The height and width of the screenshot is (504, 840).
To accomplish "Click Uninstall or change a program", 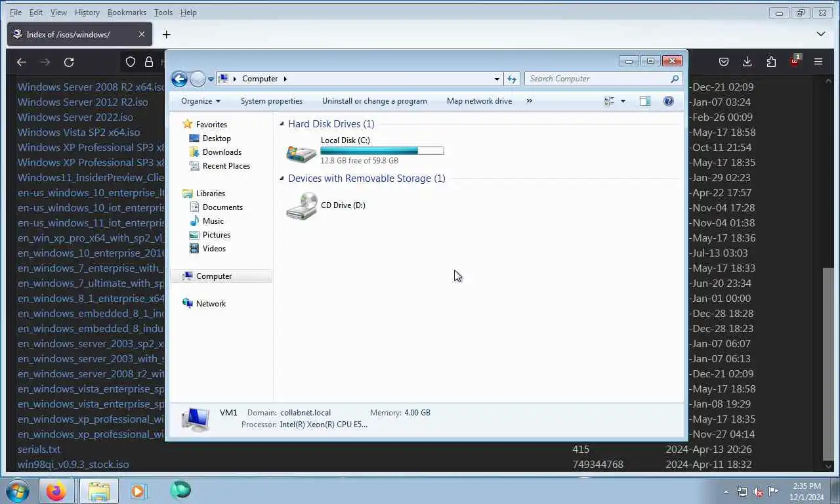I will [375, 101].
